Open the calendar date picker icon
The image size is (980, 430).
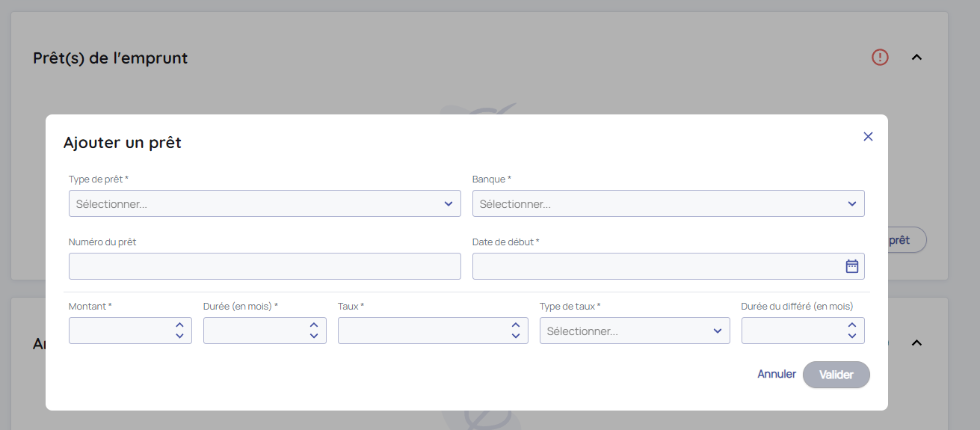(851, 266)
